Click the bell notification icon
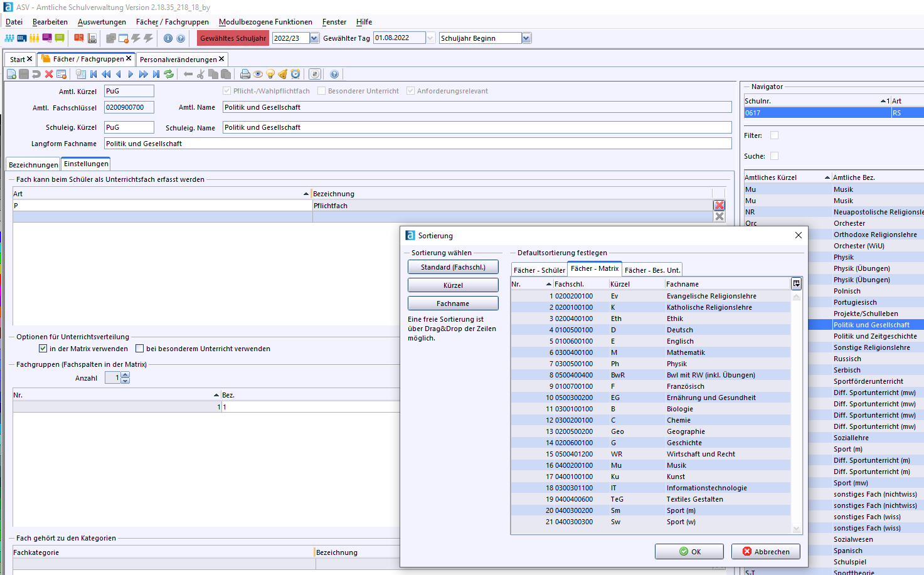 (283, 74)
